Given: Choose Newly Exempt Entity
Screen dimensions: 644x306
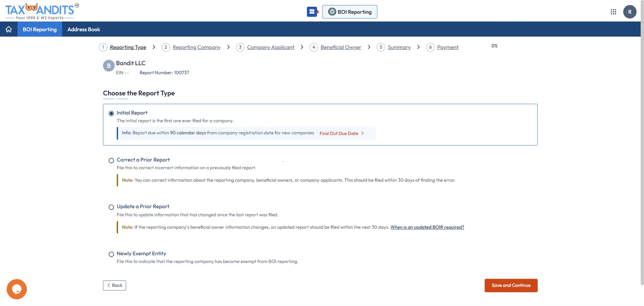Looking at the screenshot, I should tap(111, 254).
